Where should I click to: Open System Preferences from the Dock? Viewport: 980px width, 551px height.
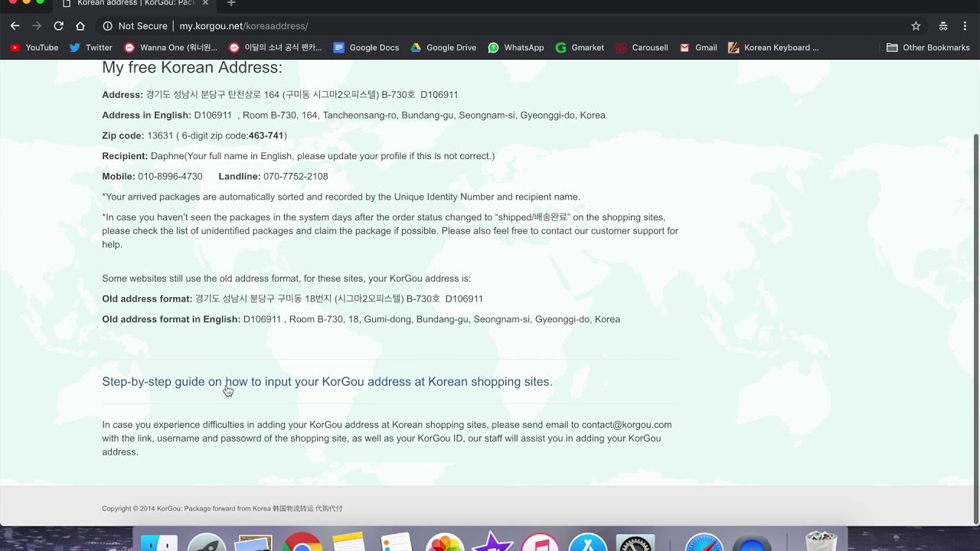(x=635, y=542)
